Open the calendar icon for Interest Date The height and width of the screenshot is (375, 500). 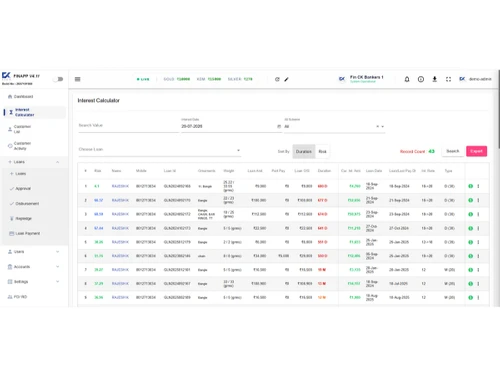click(x=279, y=126)
